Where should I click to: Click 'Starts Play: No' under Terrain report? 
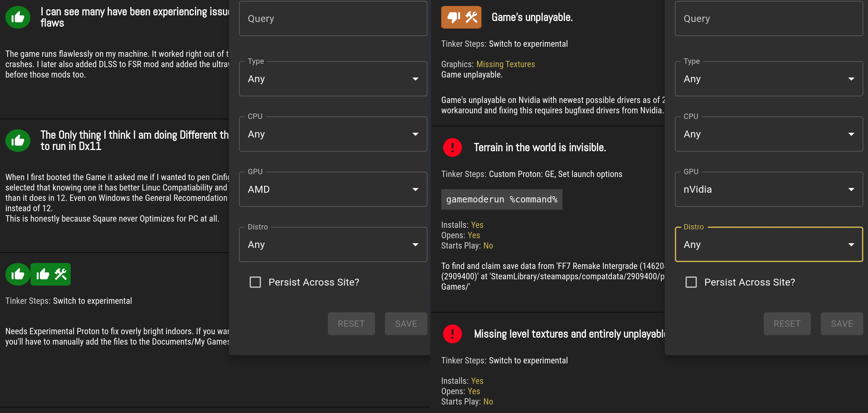pos(467,246)
